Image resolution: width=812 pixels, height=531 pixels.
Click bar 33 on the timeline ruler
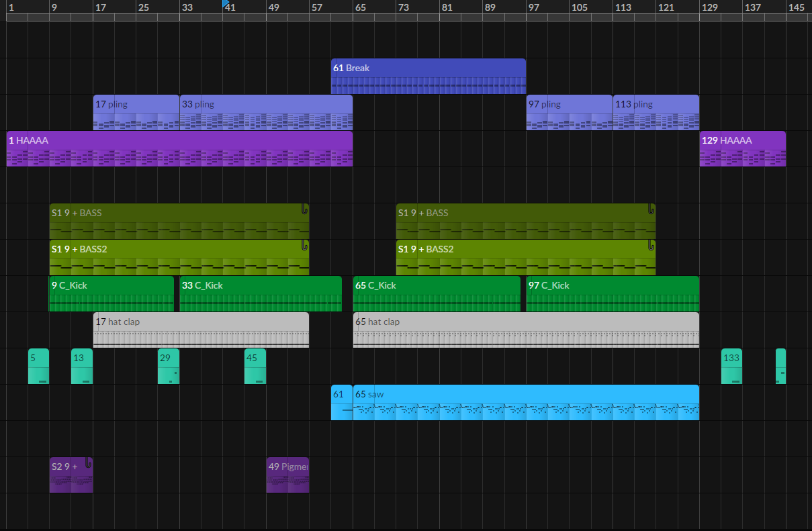187,7
